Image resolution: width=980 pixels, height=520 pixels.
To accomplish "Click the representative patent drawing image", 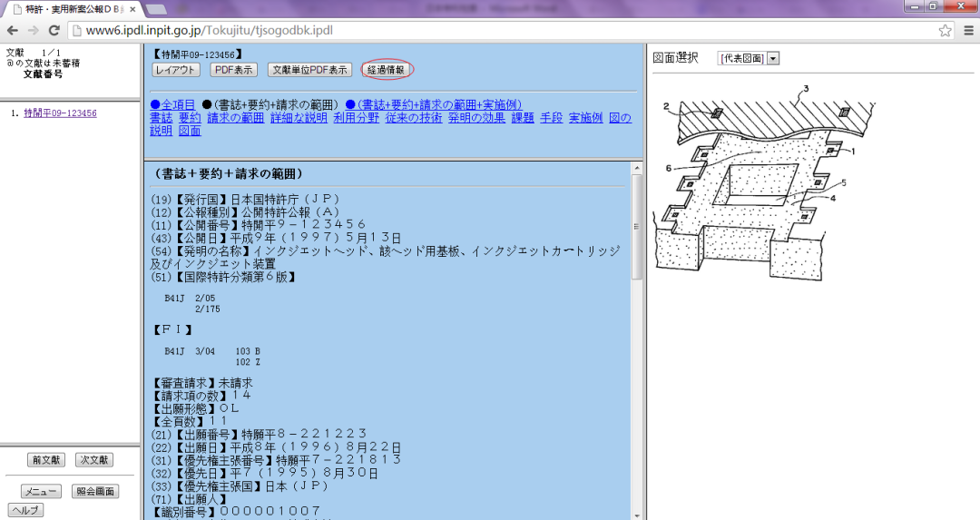I will point(764,182).
